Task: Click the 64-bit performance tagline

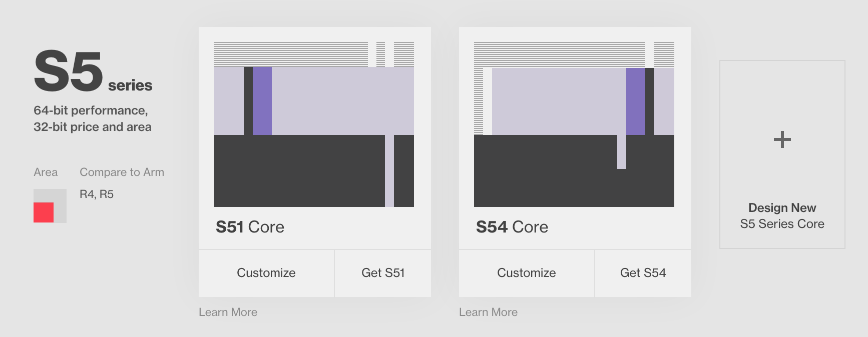Action: pyautogui.click(x=93, y=118)
